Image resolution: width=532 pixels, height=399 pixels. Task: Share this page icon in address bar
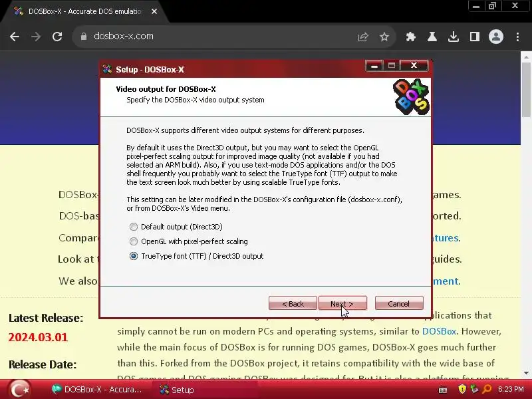pyautogui.click(x=363, y=37)
